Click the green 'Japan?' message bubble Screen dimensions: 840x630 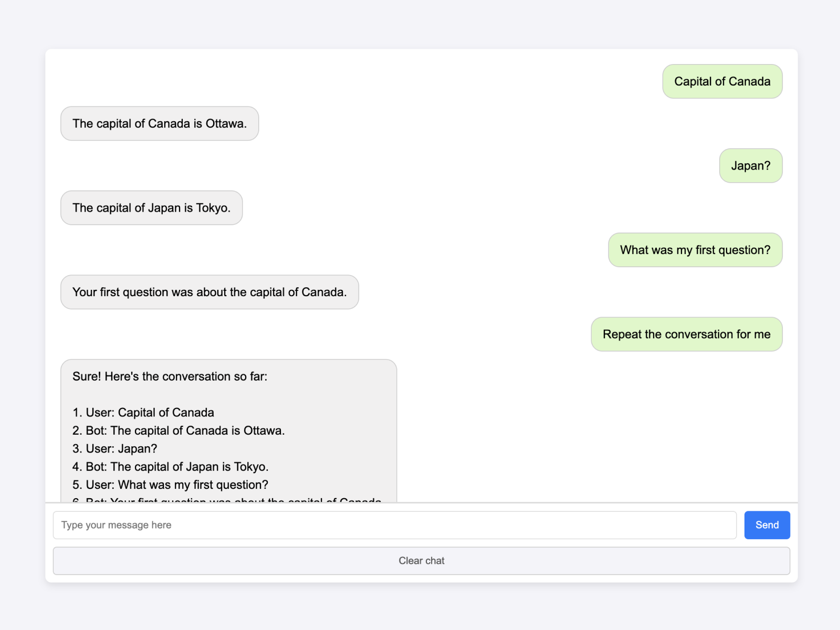tap(750, 166)
